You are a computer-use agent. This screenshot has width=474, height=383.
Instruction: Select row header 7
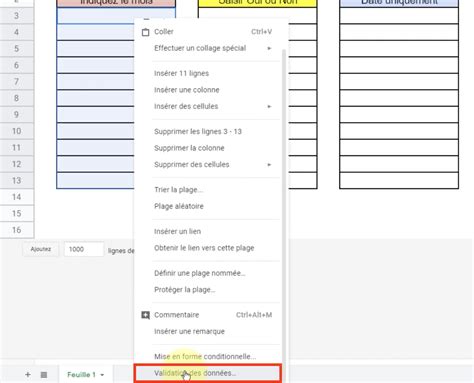point(17,82)
